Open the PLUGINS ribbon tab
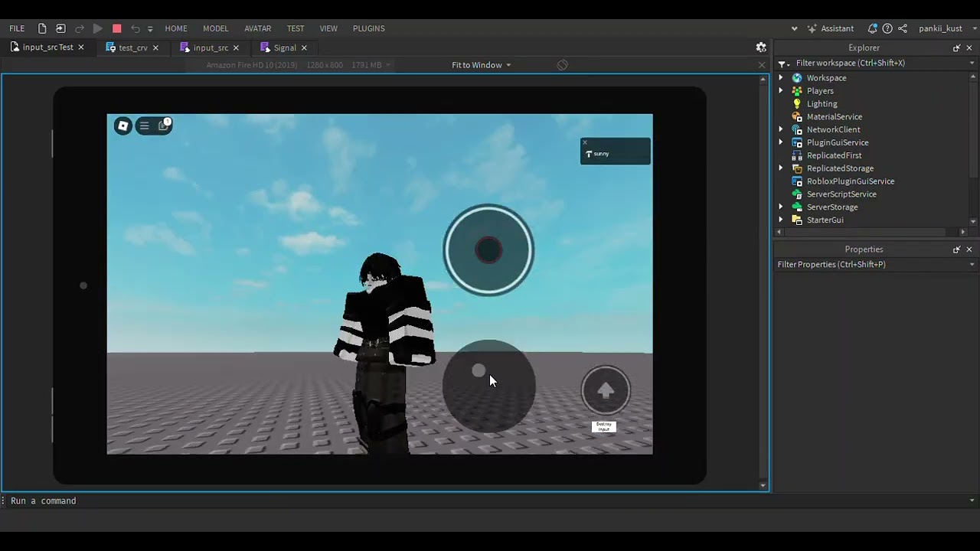The image size is (980, 551). pos(368,28)
